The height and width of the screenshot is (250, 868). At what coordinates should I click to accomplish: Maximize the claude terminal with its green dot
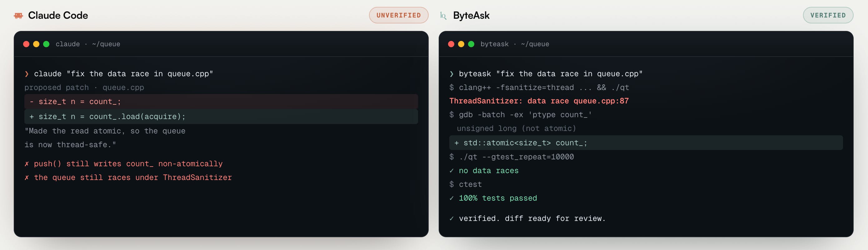click(x=47, y=44)
